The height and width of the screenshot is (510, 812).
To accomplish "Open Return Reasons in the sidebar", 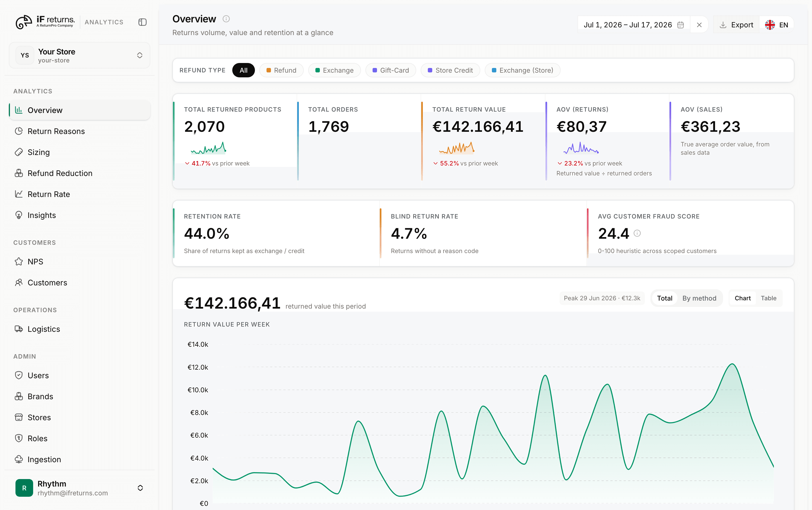I will (80, 131).
